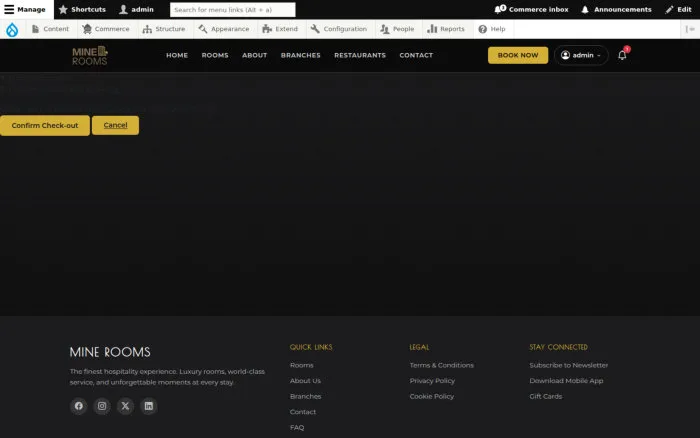
Task: Open the Commerce admin menu
Action: click(106, 29)
